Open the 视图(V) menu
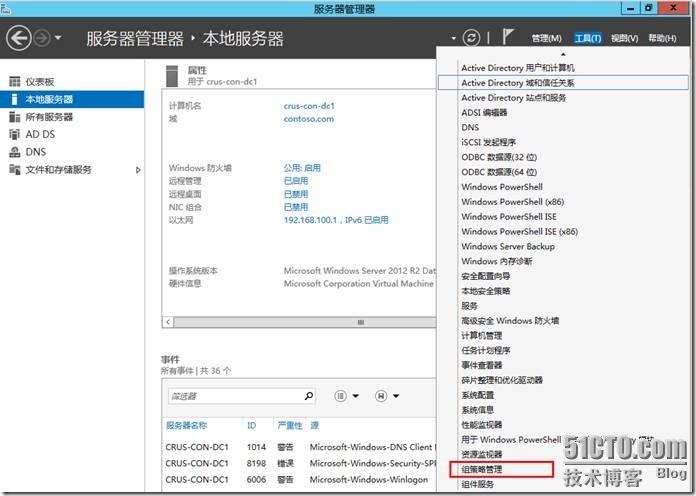Screen dimensions: 696x496 pos(625,39)
